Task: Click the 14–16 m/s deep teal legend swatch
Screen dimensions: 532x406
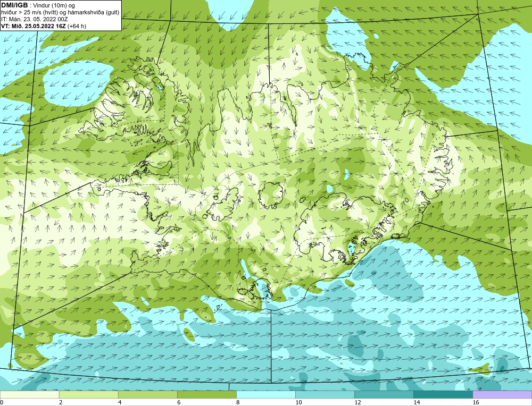Action: (443, 394)
